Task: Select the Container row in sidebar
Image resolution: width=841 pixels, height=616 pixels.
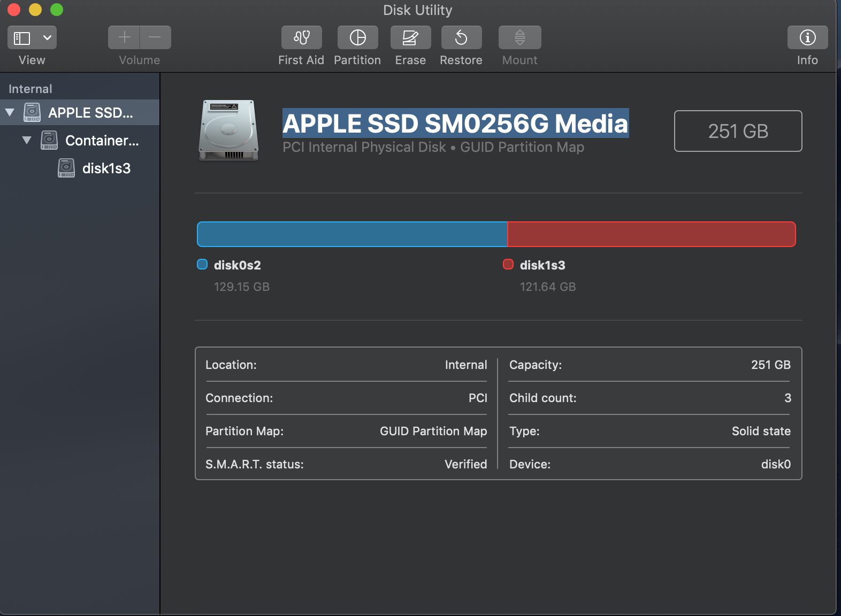Action: click(x=80, y=140)
